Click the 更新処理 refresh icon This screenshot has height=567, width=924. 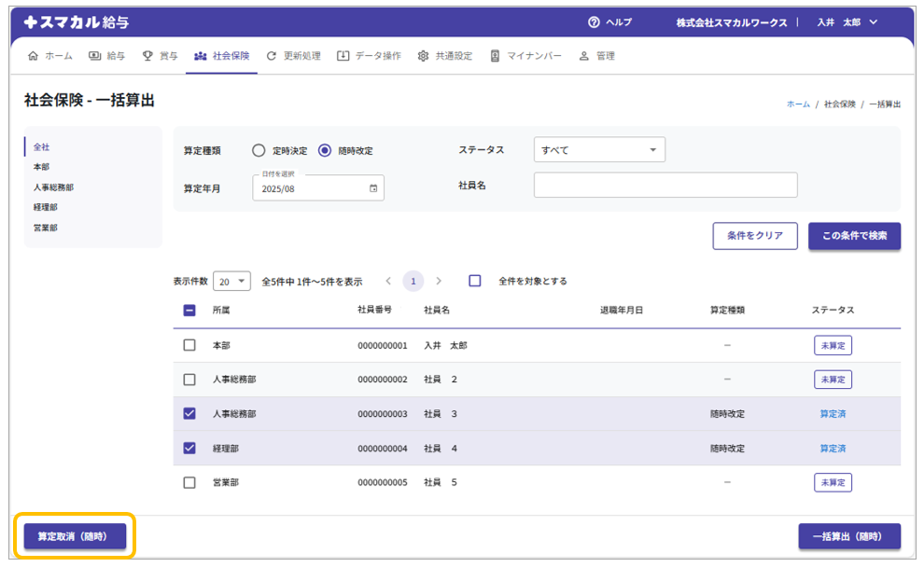coord(272,56)
